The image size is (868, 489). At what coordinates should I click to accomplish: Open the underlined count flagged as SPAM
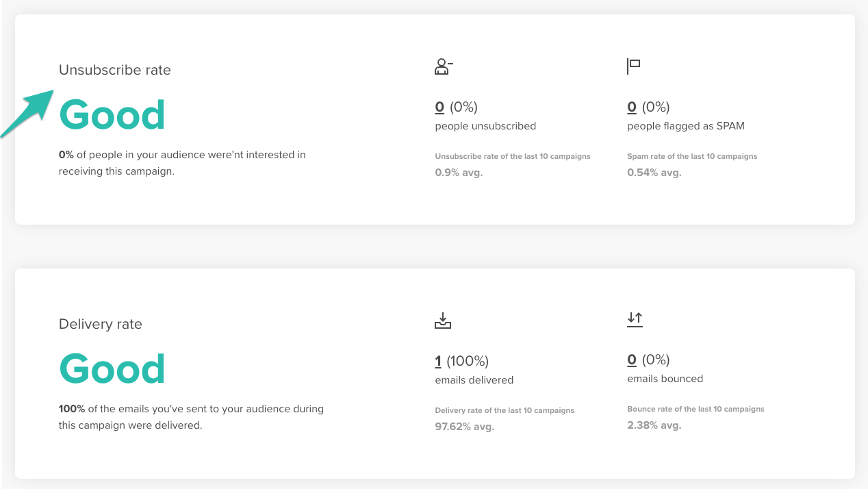click(632, 107)
